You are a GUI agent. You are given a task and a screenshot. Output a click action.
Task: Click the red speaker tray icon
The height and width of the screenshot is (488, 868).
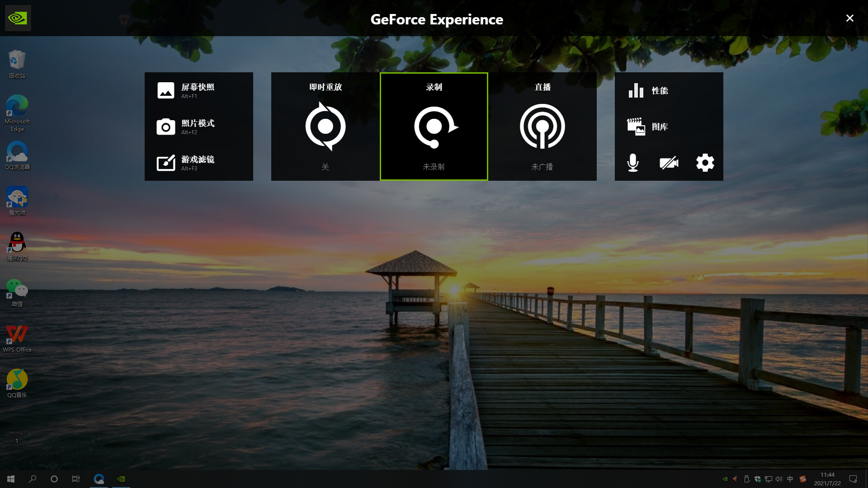736,479
